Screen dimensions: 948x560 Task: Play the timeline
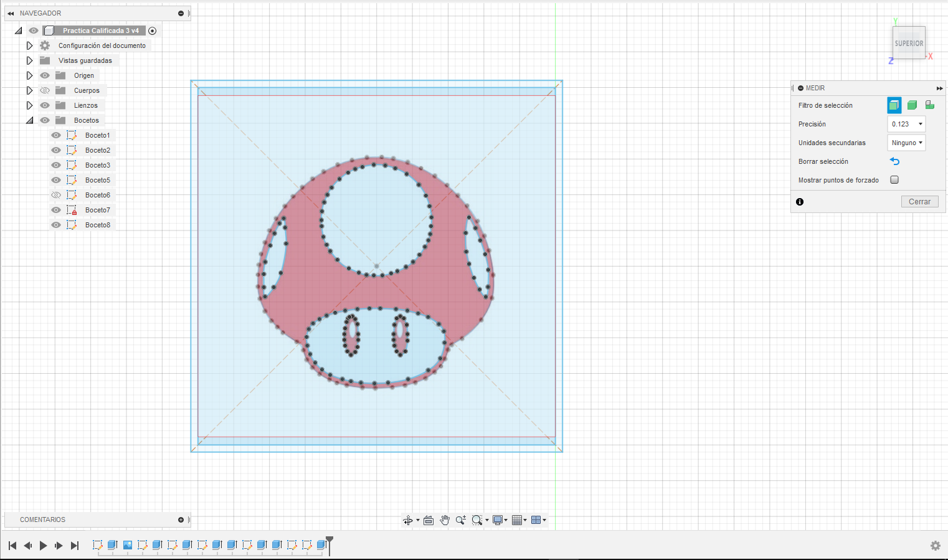(x=43, y=546)
